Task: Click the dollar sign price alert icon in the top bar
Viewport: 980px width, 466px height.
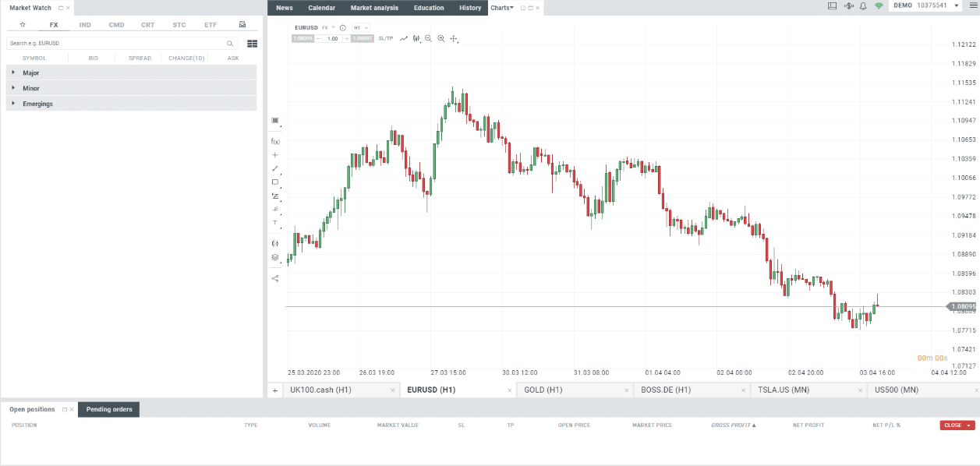Action: [x=848, y=5]
